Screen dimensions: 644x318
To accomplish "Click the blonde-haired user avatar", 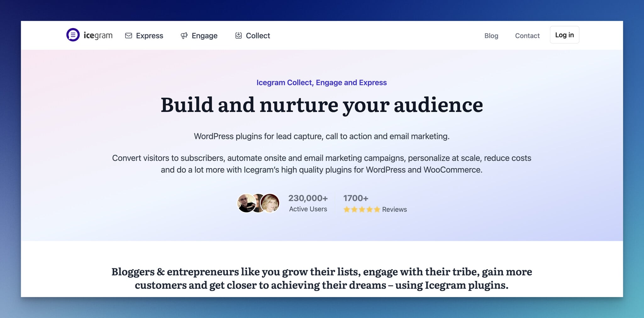I will (x=270, y=203).
